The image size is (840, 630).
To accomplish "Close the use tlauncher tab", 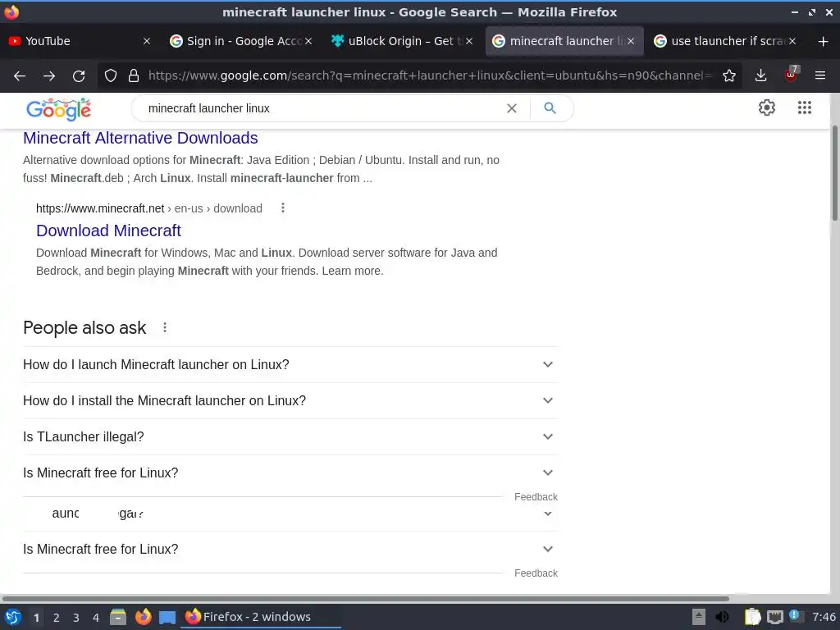I will (792, 41).
